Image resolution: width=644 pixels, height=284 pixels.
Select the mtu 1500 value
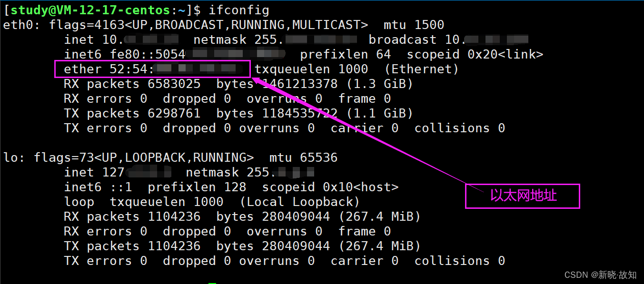[x=414, y=25]
